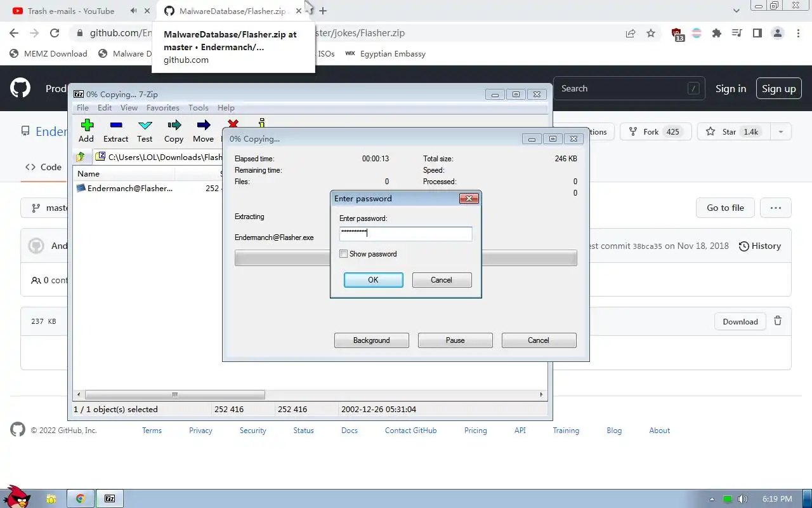Click the Move toolbar icon in 7-Zip

[203, 130]
